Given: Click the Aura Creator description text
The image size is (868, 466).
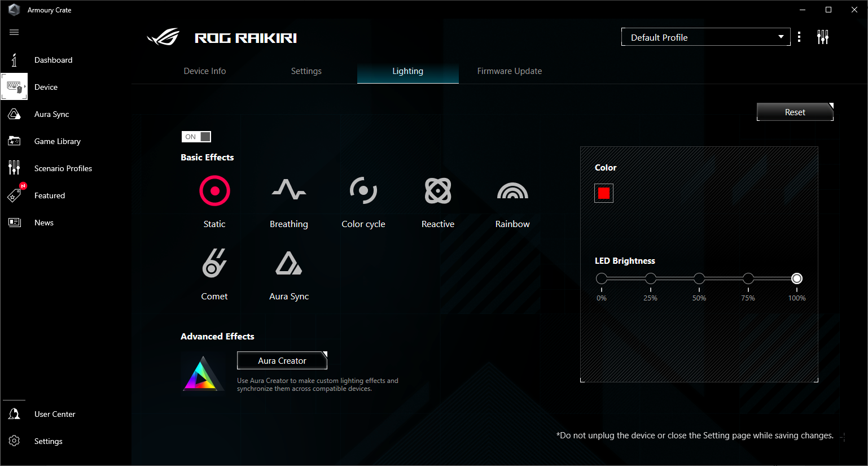Looking at the screenshot, I should [x=318, y=385].
